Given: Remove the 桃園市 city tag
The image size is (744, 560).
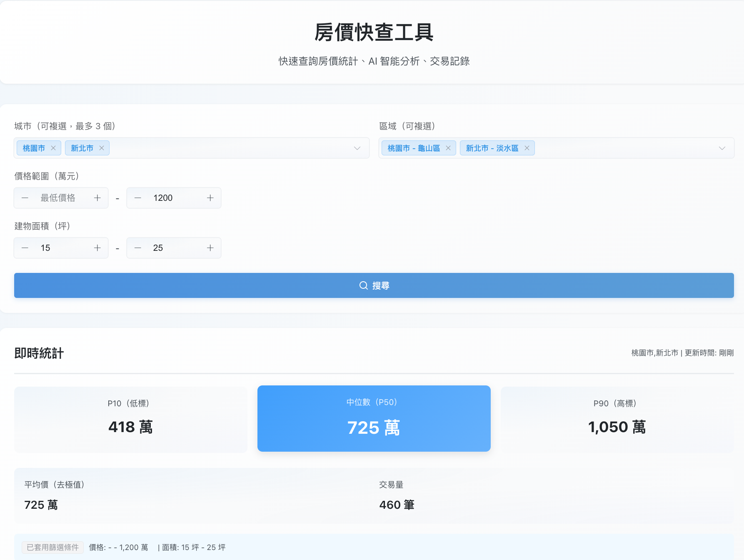Looking at the screenshot, I should coord(53,148).
